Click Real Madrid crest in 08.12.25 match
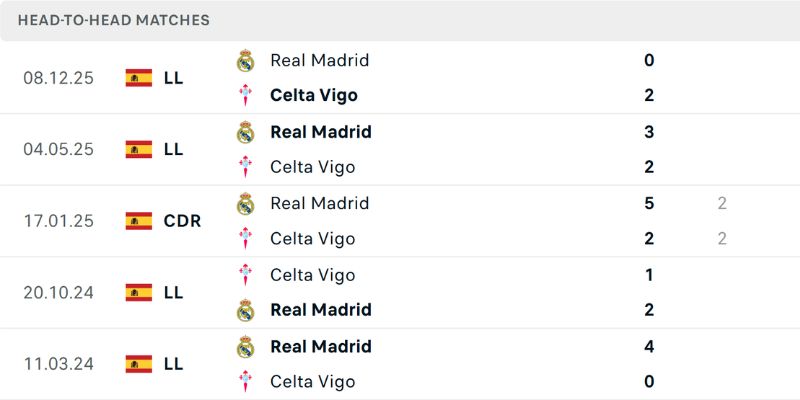The width and height of the screenshot is (800, 400). click(245, 61)
